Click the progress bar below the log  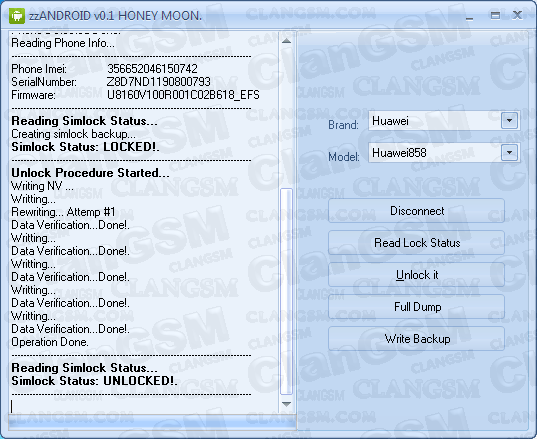152,422
